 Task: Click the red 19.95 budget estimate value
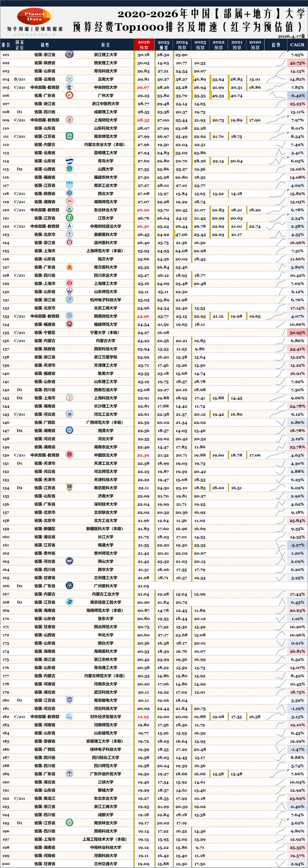click(x=143, y=716)
